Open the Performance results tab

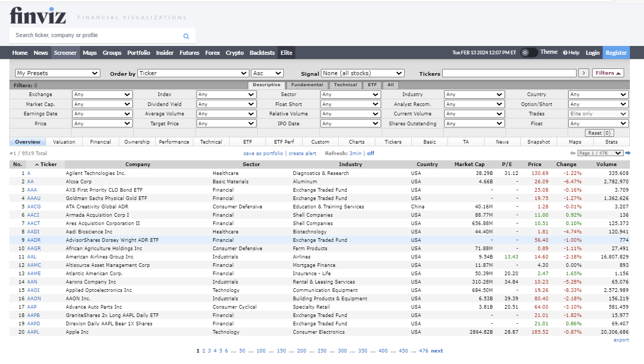(x=174, y=142)
